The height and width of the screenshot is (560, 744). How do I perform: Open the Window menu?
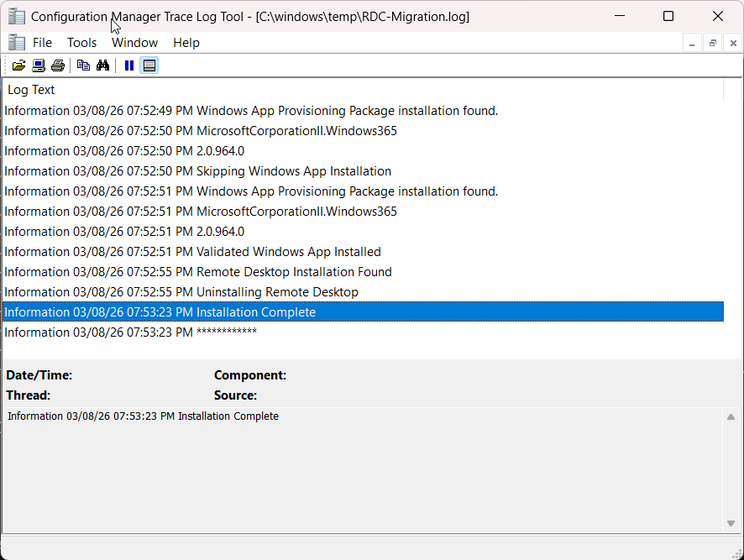pyautogui.click(x=134, y=43)
